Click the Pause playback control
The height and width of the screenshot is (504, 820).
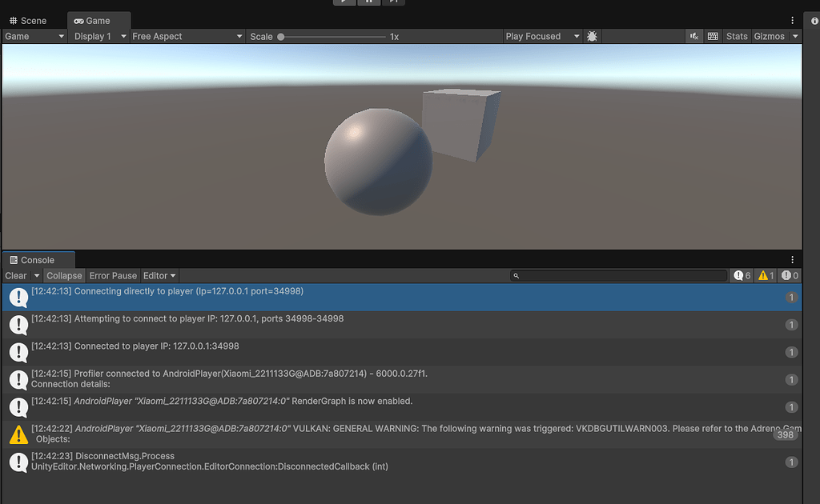point(369,2)
